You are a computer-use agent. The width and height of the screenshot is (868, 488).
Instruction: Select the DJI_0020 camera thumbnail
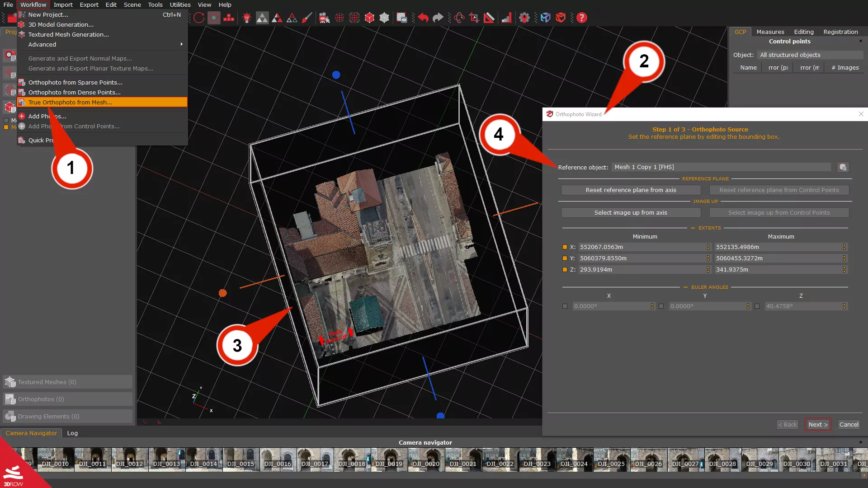point(426,460)
